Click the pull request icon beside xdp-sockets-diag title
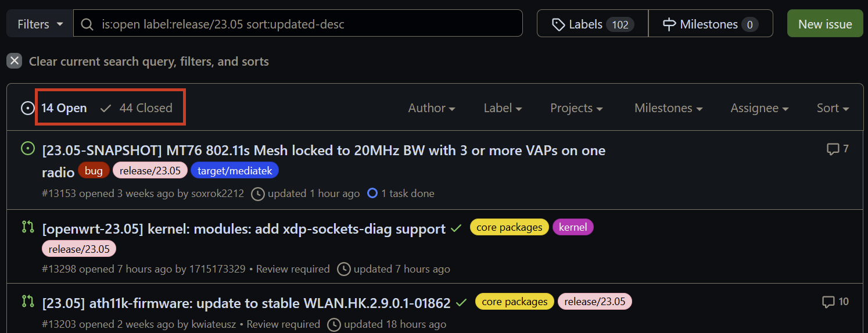868x333 pixels. (x=27, y=227)
